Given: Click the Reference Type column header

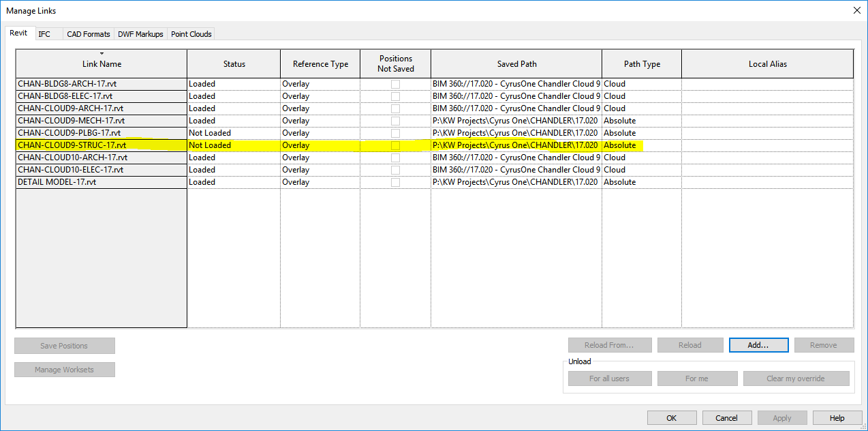Looking at the screenshot, I should (320, 63).
